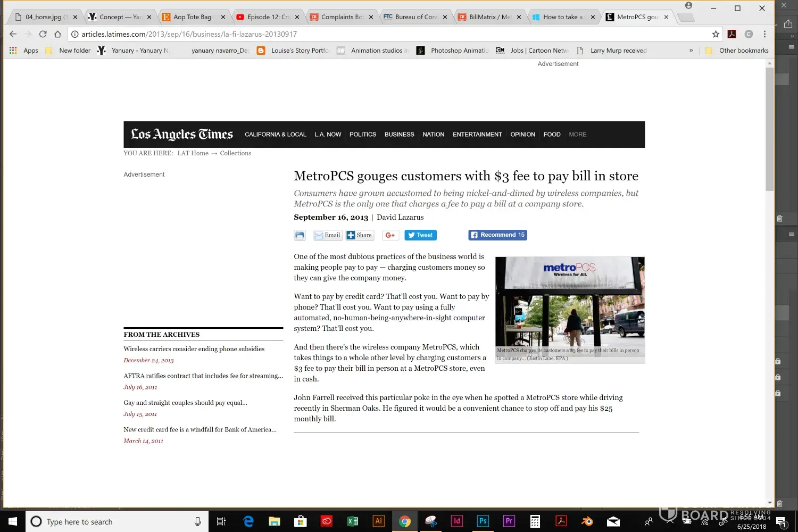798x532 pixels.
Task: Bookmark this page with the star icon
Action: click(x=716, y=34)
